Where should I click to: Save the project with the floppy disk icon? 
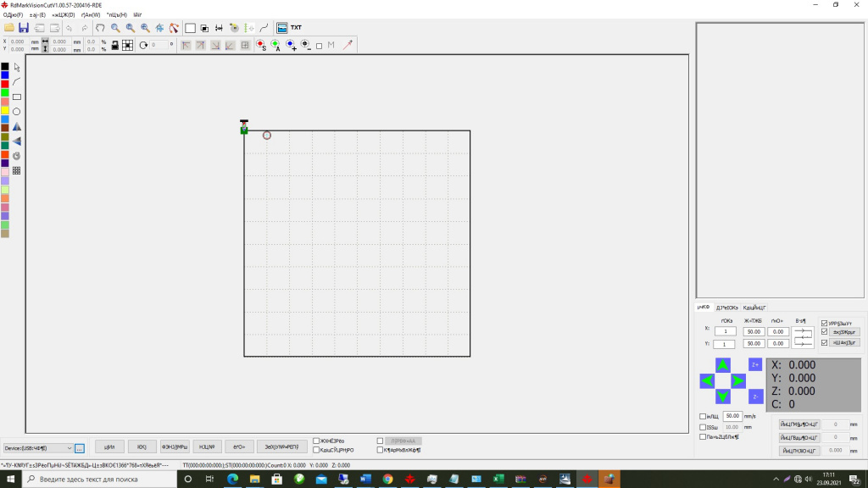coord(23,28)
